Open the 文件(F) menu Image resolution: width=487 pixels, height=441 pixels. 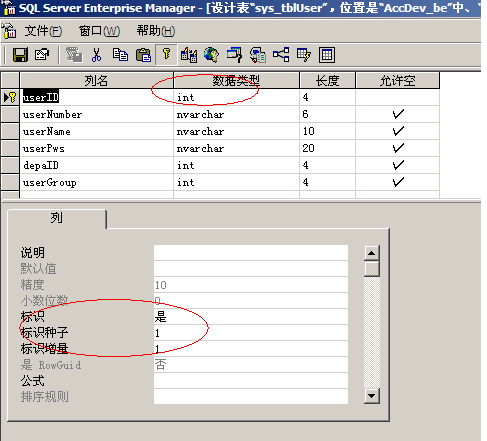click(x=43, y=31)
